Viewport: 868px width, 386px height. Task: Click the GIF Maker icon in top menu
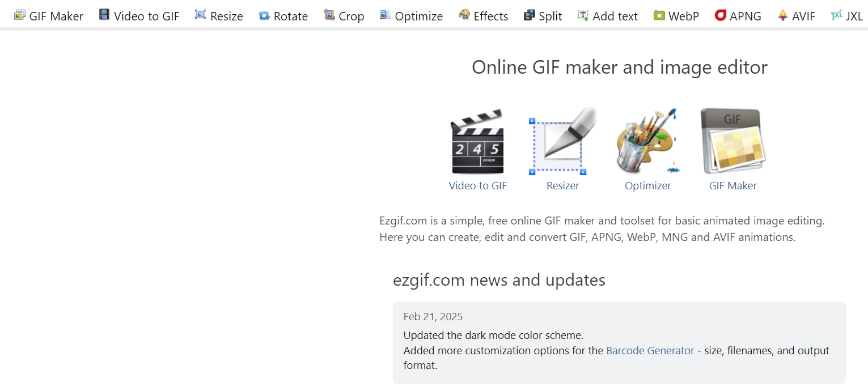(x=20, y=15)
